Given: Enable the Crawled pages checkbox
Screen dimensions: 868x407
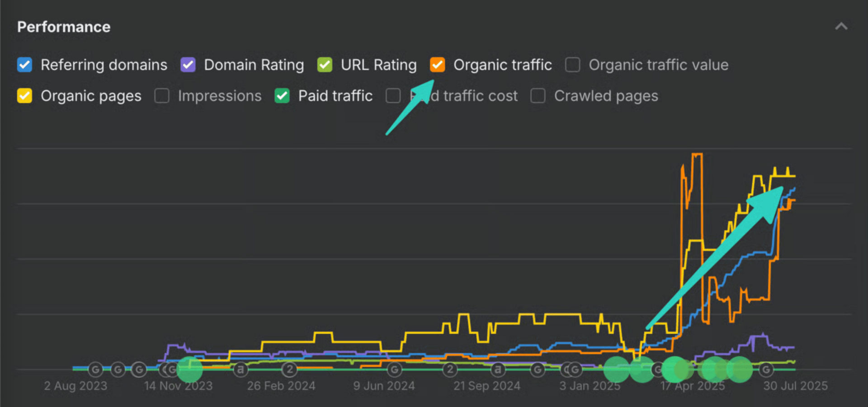Looking at the screenshot, I should pyautogui.click(x=538, y=96).
